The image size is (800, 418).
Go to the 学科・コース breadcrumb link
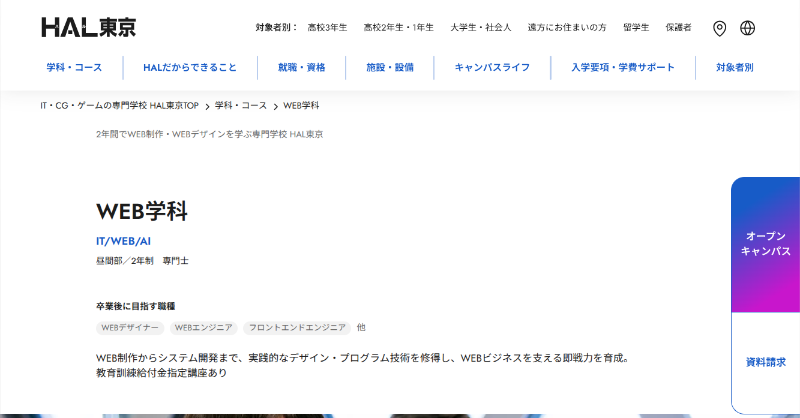[241, 106]
